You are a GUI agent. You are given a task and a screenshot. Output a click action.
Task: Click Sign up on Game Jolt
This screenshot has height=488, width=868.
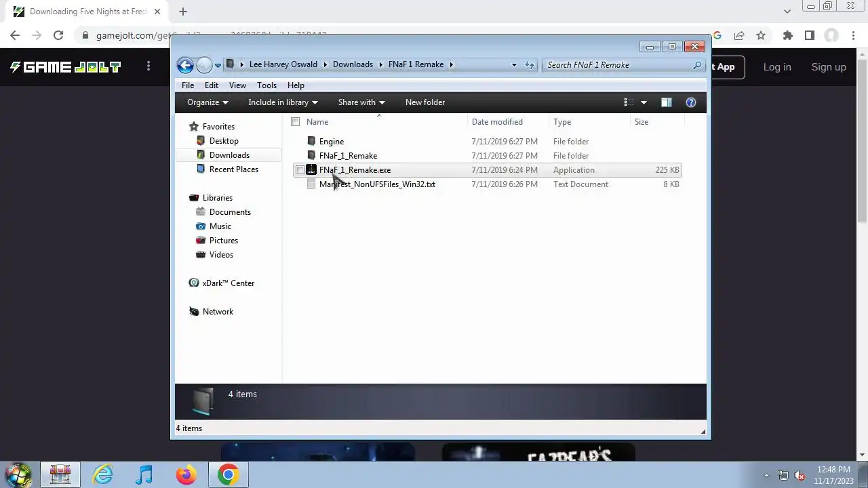[x=829, y=67]
